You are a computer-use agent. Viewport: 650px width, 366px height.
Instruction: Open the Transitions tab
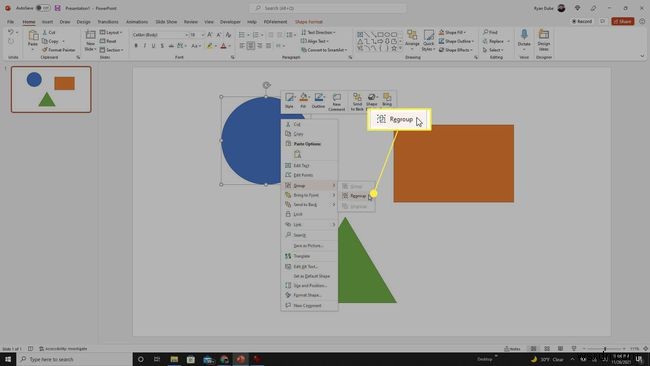(108, 22)
